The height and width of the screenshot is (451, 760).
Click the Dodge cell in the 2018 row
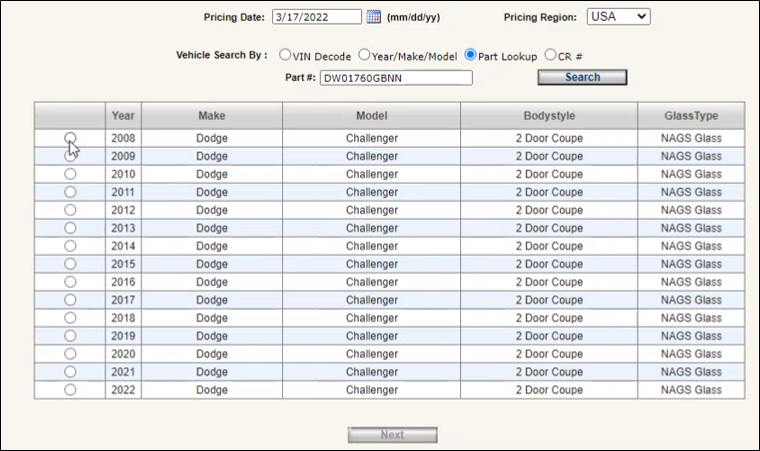pos(212,318)
